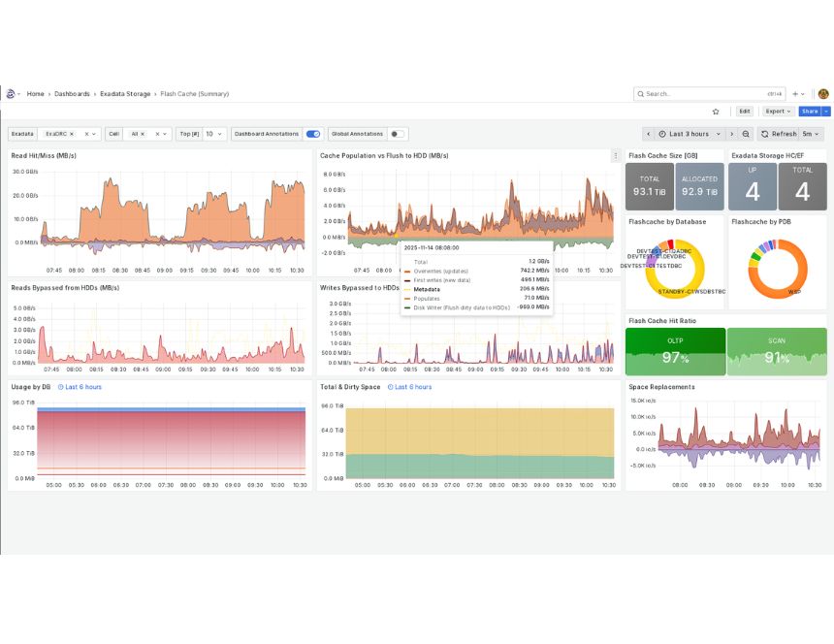Expand the Top [#] value selector
This screenshot has width=834, height=644.
211,133
